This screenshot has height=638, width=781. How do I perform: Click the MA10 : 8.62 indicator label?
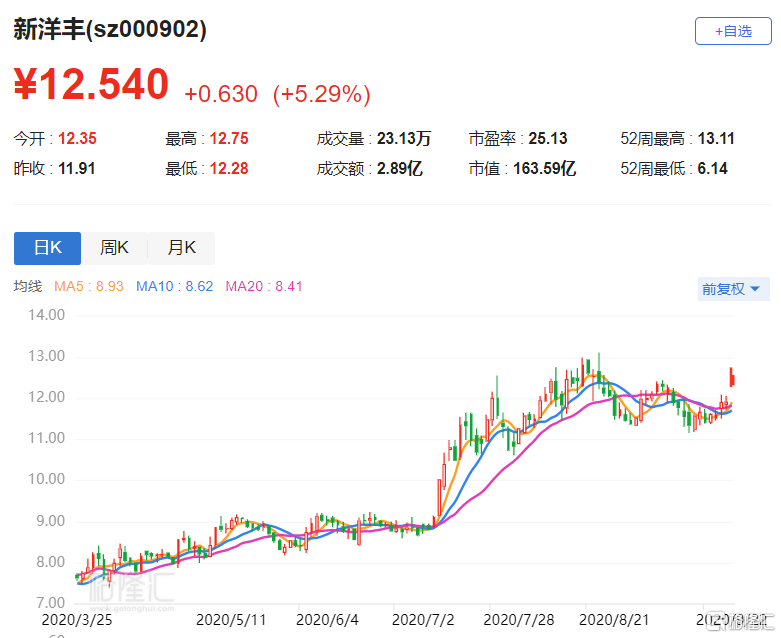[x=175, y=286]
